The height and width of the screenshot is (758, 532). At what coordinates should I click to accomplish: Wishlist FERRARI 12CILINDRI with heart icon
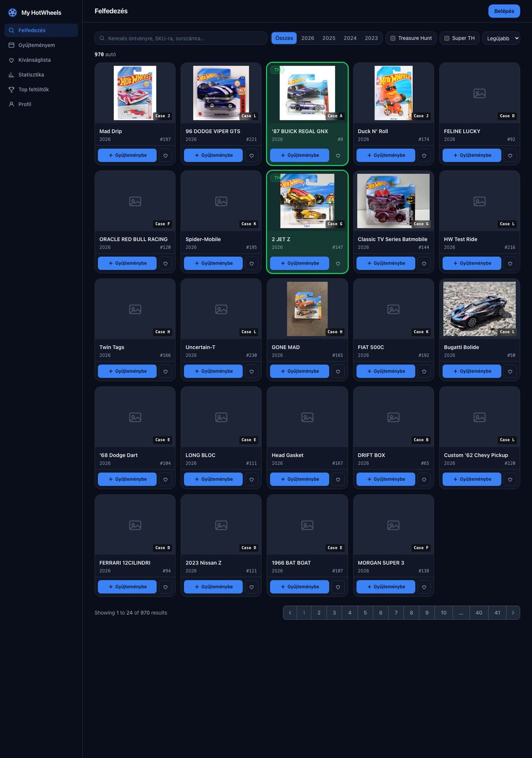click(165, 587)
